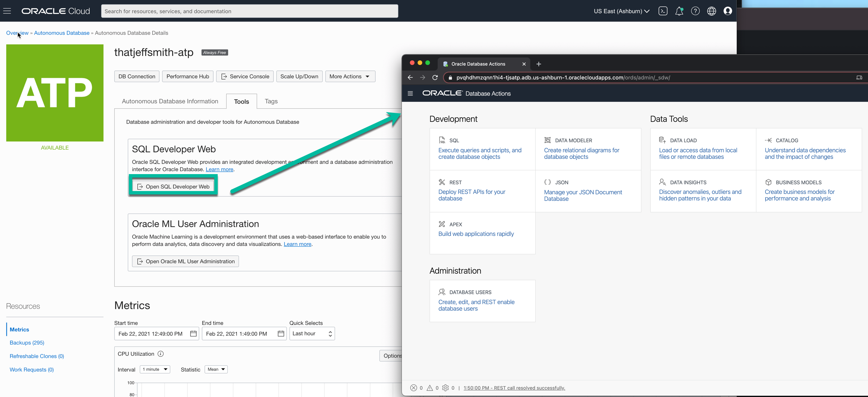The image size is (868, 397).
Task: Click the Data Insights card icon
Action: [x=662, y=182]
